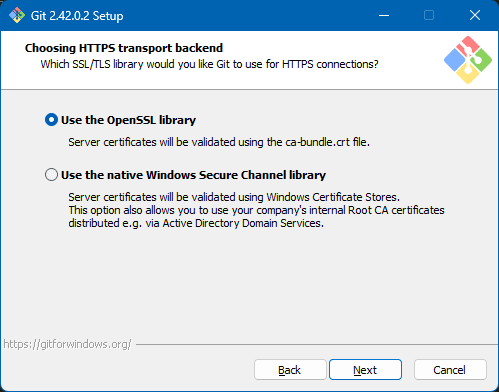Image resolution: width=499 pixels, height=392 pixels.
Task: Click the Windows Certificate Stores description
Action: 234,197
